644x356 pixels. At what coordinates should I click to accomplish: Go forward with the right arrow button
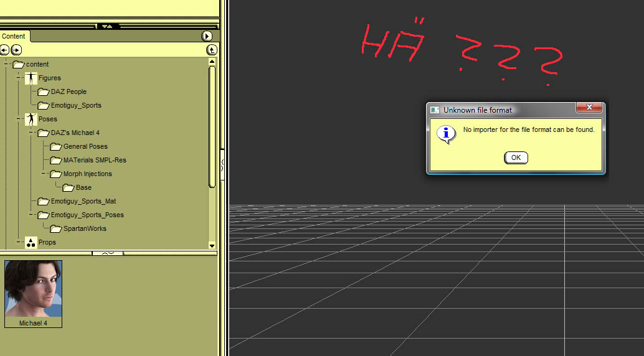(x=16, y=50)
